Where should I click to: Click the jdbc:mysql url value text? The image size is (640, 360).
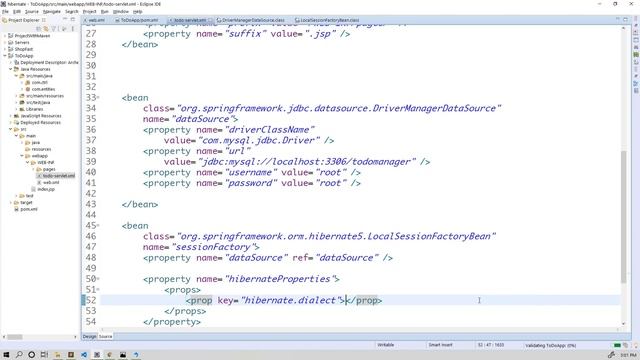(306, 162)
